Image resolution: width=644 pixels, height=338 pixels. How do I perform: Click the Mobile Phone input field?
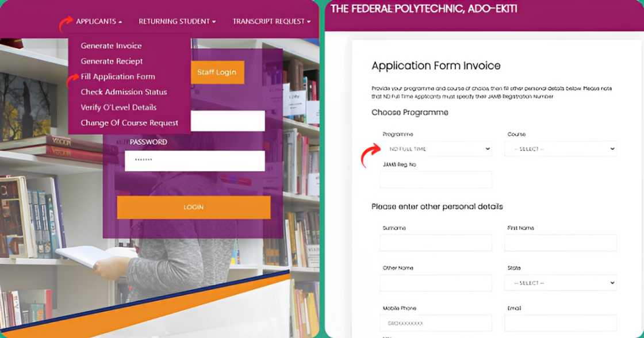436,323
